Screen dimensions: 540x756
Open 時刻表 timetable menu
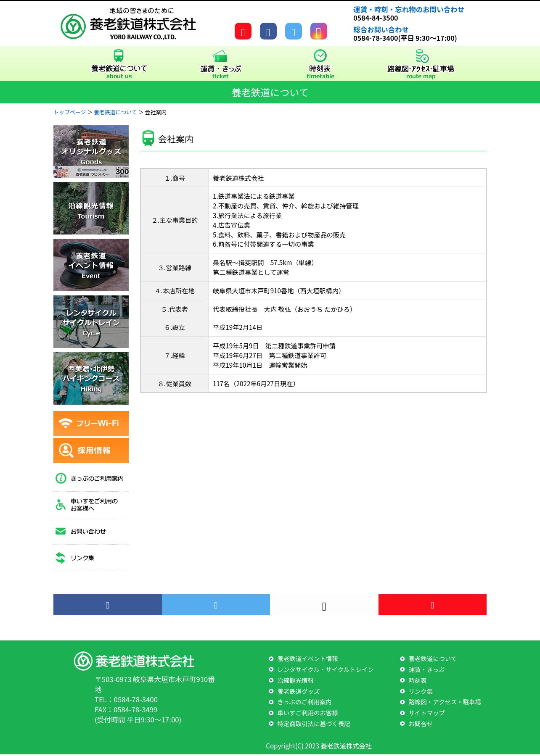click(x=320, y=63)
